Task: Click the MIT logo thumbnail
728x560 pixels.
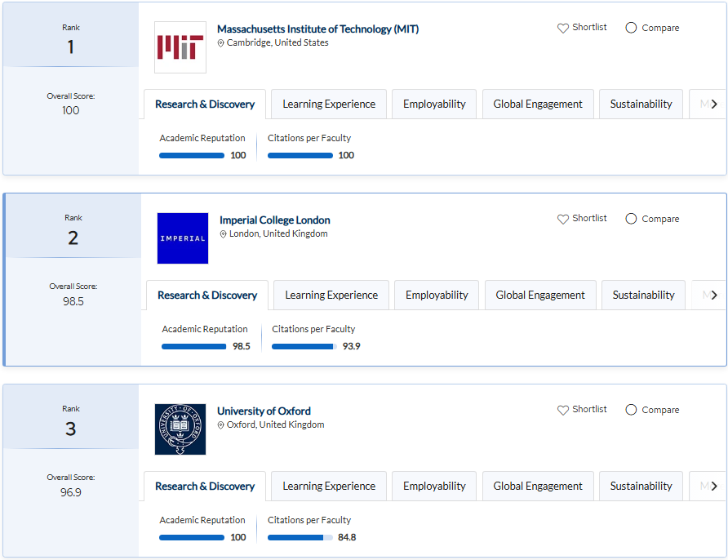Action: [180, 47]
